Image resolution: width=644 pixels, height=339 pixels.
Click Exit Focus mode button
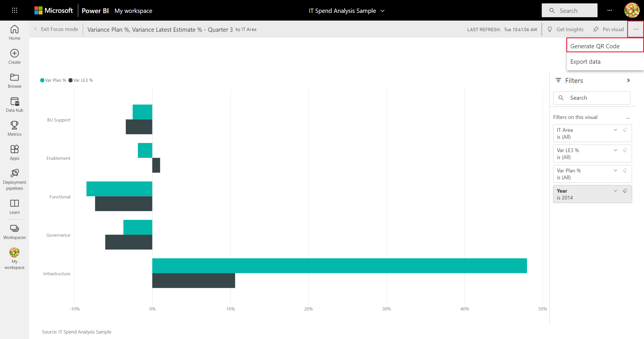[x=56, y=29]
